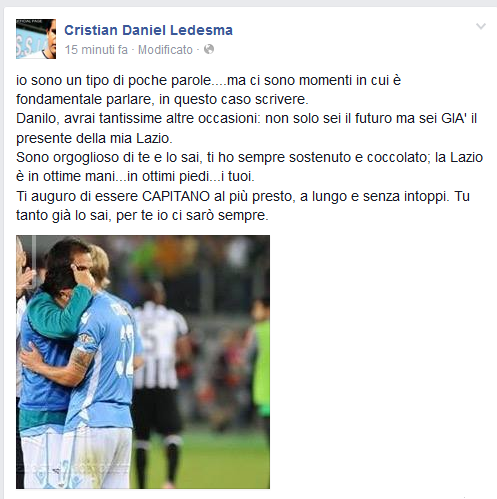Click the globe public-audience icon
497x499 pixels.
[x=209, y=49]
